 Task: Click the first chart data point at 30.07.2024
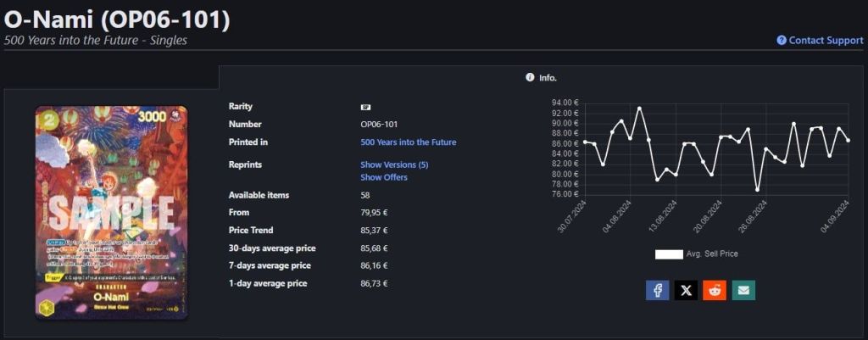[x=585, y=142]
